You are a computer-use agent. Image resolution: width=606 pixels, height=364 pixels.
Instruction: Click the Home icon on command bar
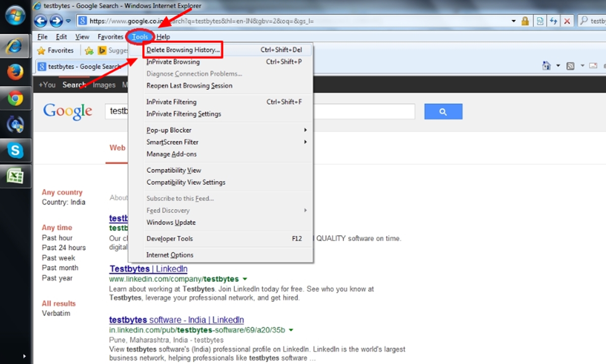[546, 66]
